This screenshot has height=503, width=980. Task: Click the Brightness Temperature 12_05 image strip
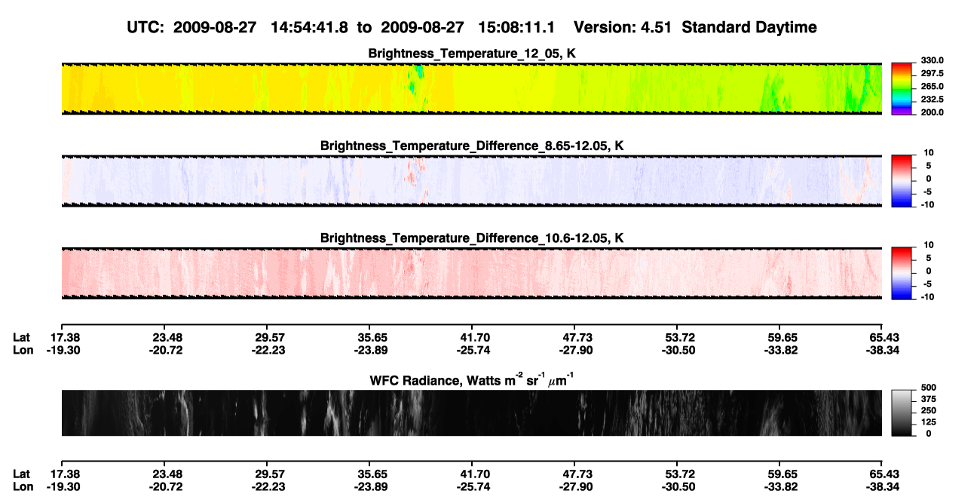tap(471, 89)
